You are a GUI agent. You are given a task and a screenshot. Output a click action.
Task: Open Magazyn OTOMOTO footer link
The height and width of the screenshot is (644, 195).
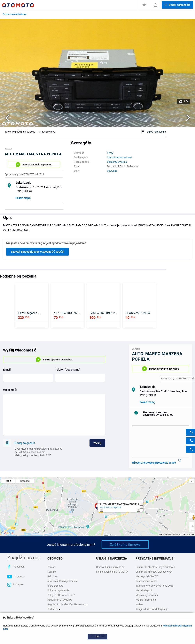[x=147, y=576]
